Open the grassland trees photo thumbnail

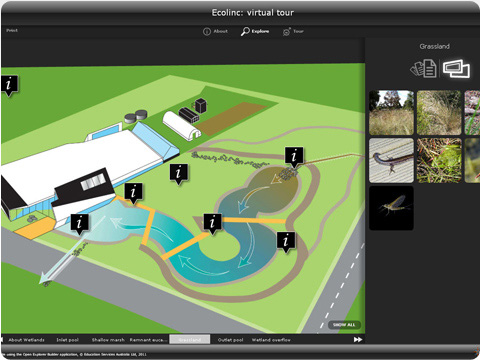pos(391,113)
